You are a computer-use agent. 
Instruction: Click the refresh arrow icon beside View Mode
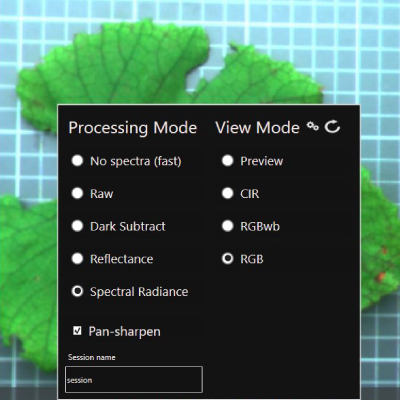pos(332,127)
